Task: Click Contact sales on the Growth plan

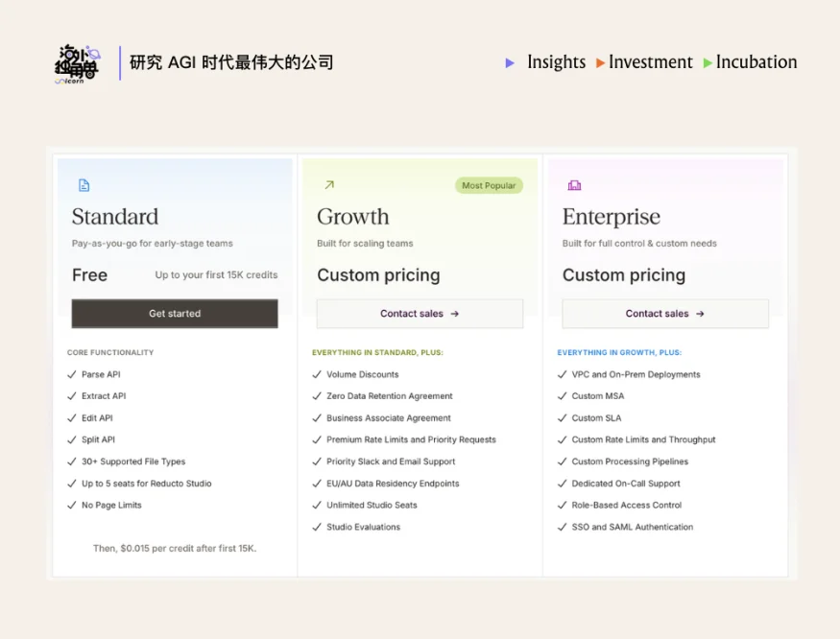Action: click(420, 314)
